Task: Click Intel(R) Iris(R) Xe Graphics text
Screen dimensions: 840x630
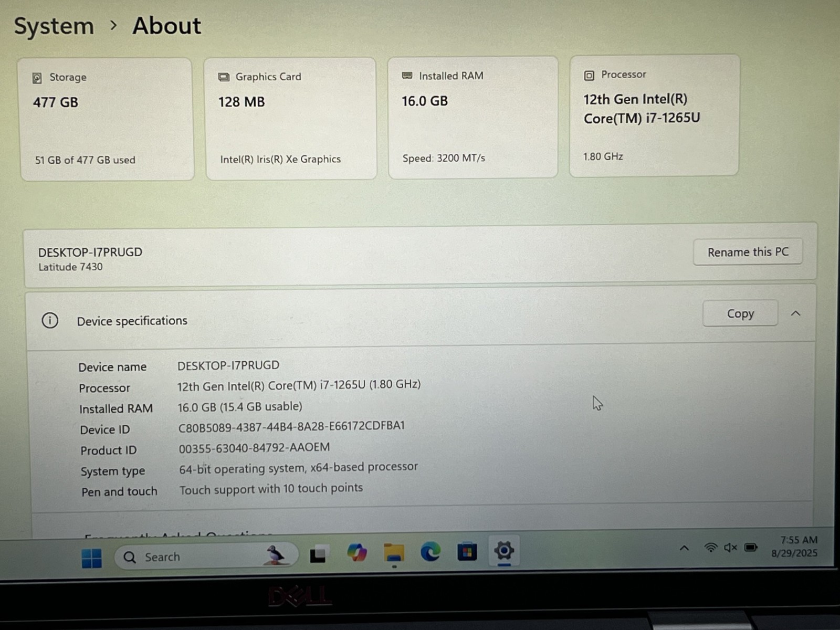Action: (x=280, y=159)
